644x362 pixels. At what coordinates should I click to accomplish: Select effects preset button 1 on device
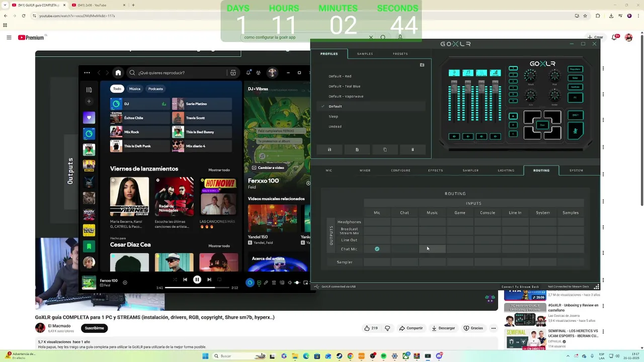pyautogui.click(x=513, y=68)
